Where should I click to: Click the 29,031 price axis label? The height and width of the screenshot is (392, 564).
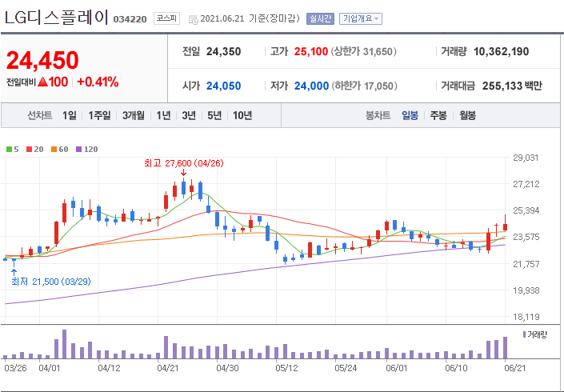point(526,158)
